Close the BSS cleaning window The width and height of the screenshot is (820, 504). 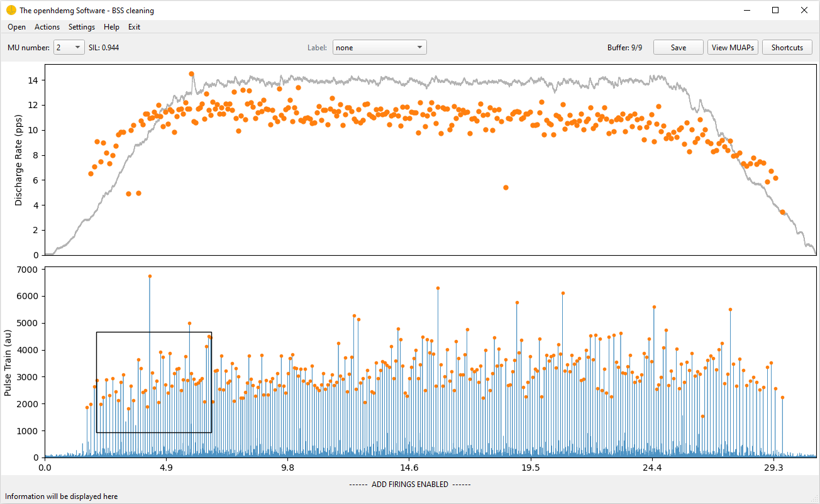[804, 10]
